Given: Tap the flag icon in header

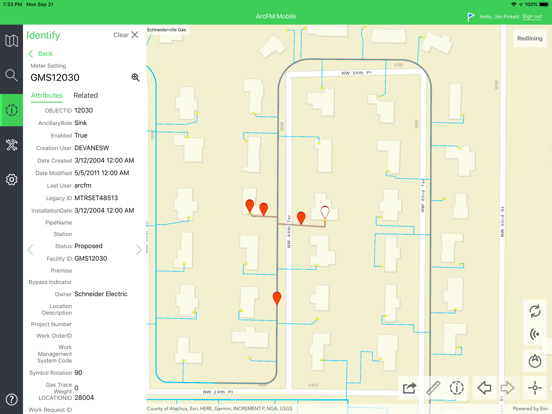Looking at the screenshot, I should [x=470, y=17].
